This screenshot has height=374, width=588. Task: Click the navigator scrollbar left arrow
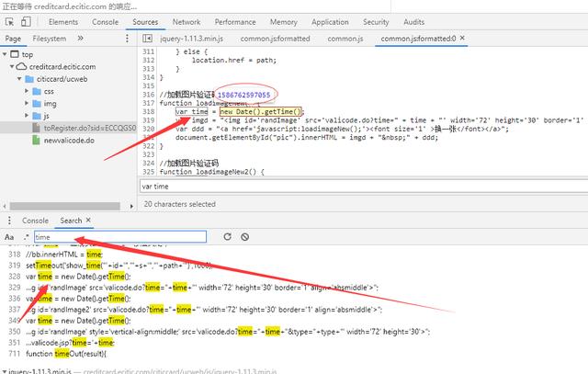(5, 206)
